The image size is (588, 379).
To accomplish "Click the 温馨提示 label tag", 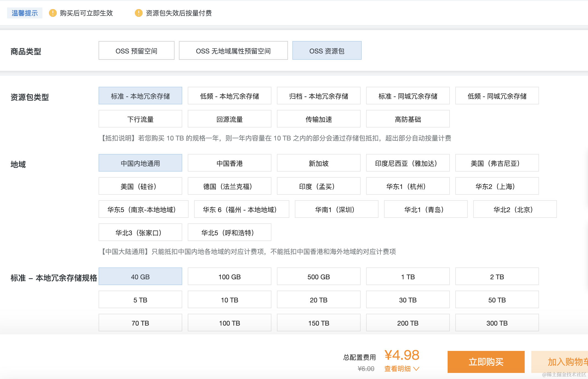I will (24, 13).
